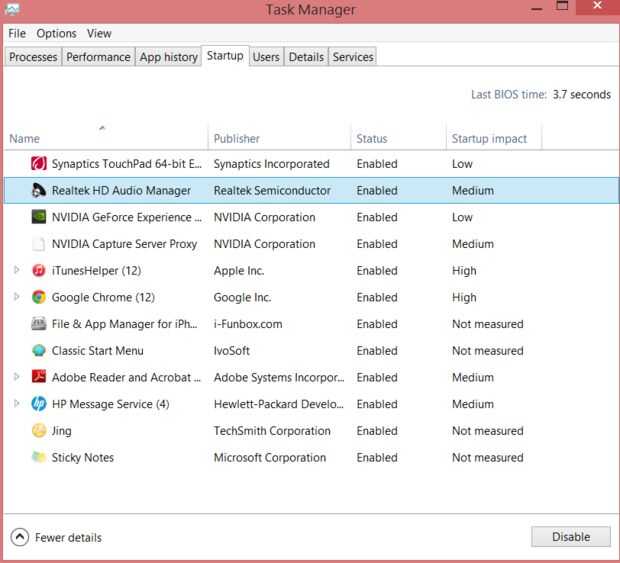Select the File & App Manager for iPh... name
This screenshot has height=563, width=620.
125,324
